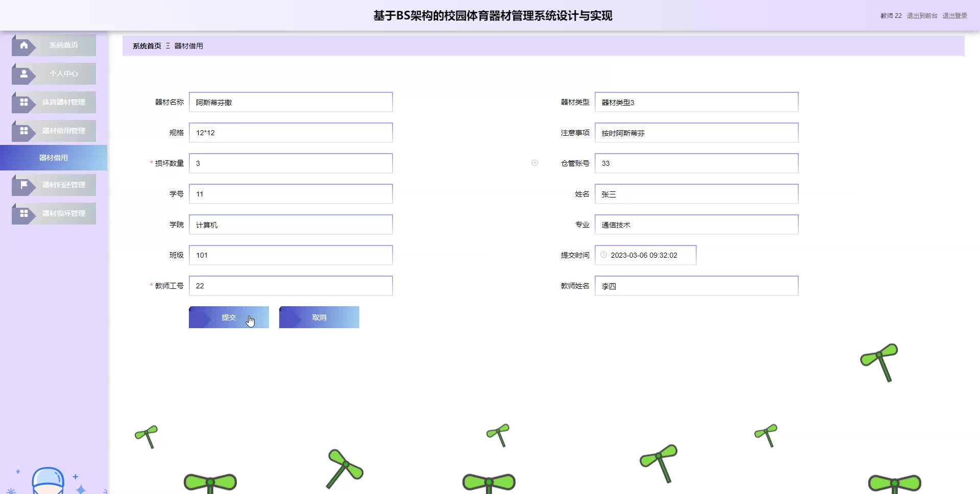This screenshot has height=494, width=980.
Task: Click the 器材名称 field label
Action: tap(169, 102)
